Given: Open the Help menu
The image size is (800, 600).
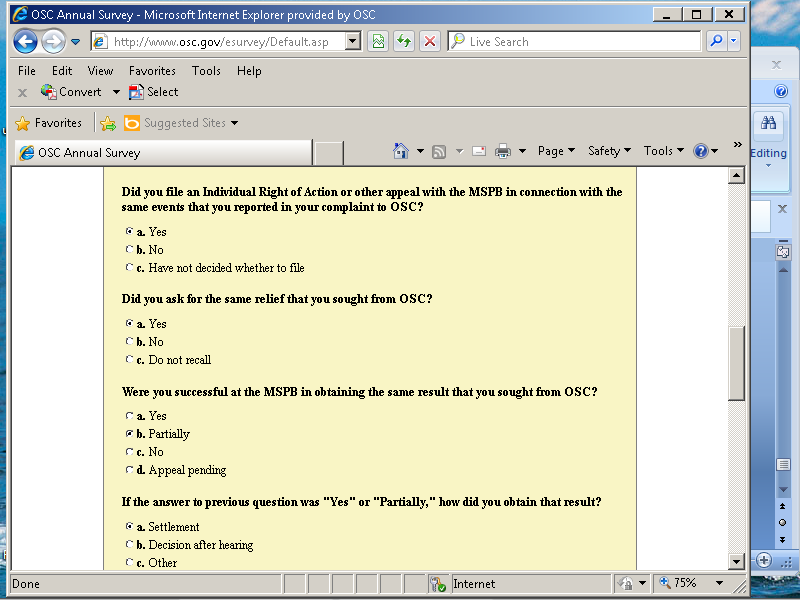Looking at the screenshot, I should coord(249,71).
